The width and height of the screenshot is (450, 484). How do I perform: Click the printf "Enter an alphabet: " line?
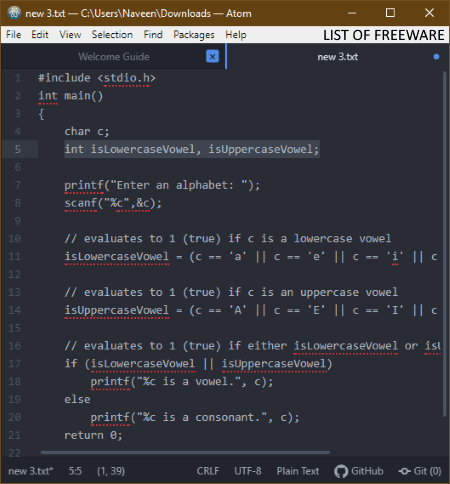162,185
